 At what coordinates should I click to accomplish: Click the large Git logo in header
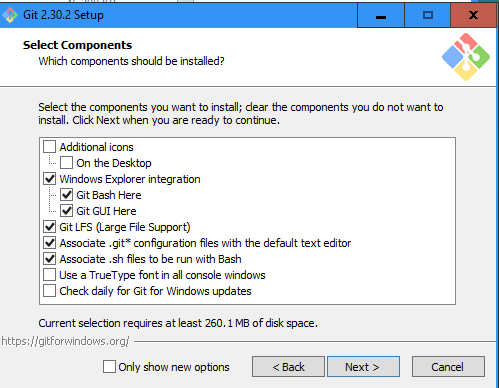[x=466, y=57]
